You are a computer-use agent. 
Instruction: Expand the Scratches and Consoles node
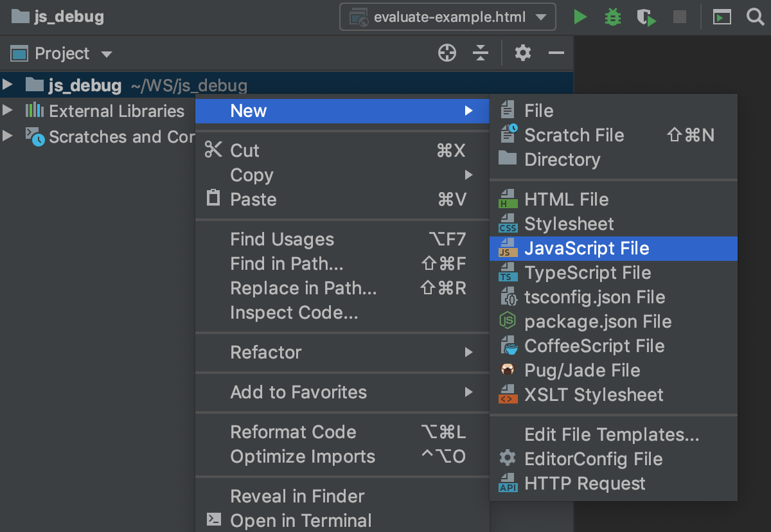tap(7, 136)
